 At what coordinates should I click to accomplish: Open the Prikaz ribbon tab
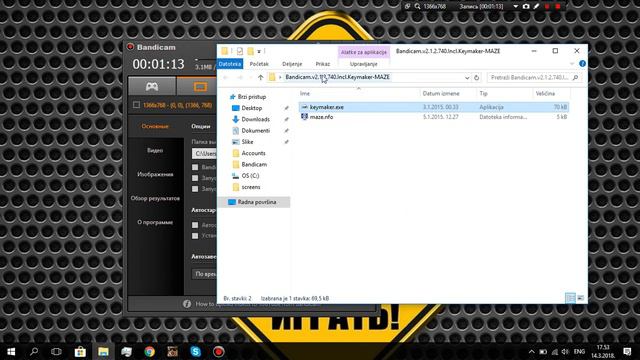click(x=323, y=64)
